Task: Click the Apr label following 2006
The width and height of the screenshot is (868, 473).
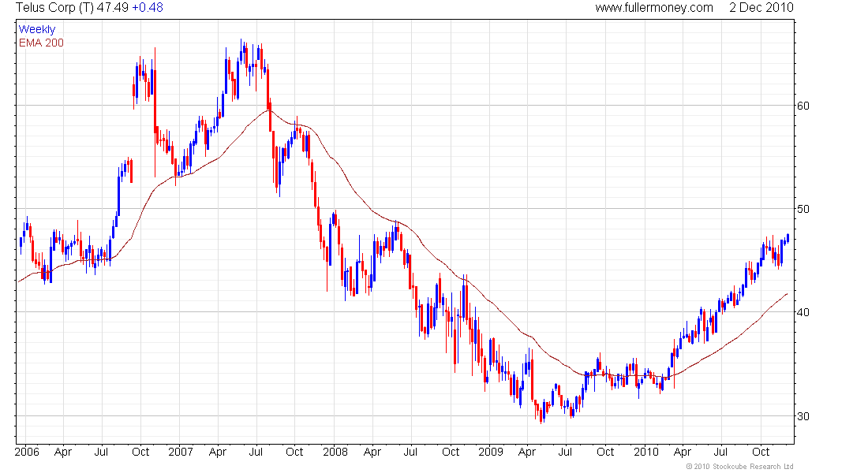Action: pyautogui.click(x=63, y=452)
